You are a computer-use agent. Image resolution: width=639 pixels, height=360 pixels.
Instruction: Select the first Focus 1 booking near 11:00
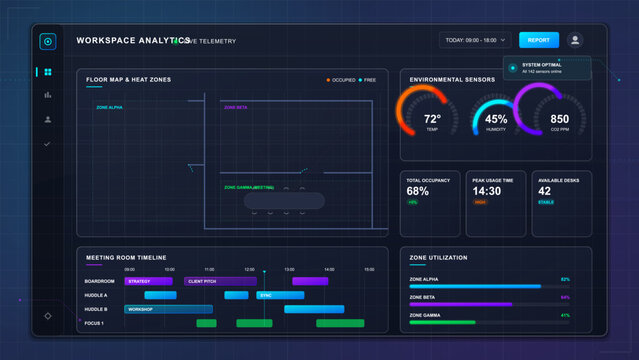point(207,323)
